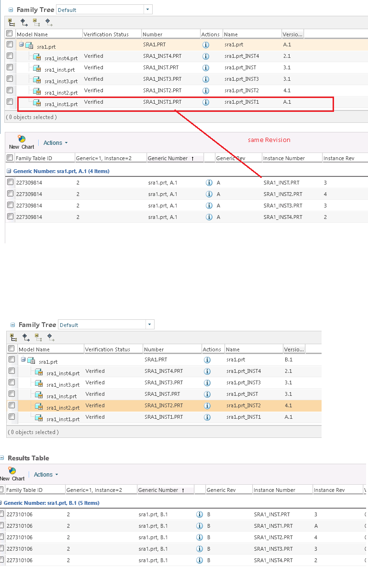Viewport: 368px width, 588px height.
Task: Open info icon for highlighted sra1_inst2.prt row
Action: tap(207, 406)
